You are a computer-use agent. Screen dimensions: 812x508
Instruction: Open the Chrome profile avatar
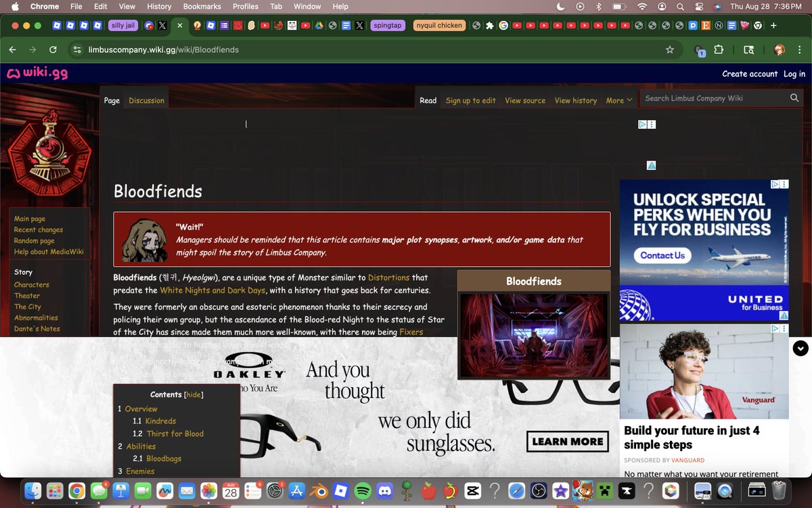pos(779,49)
